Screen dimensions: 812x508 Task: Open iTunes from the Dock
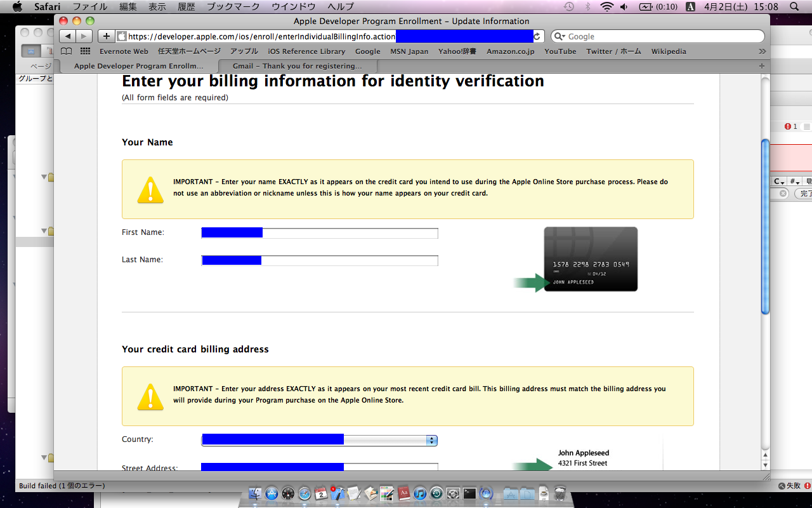420,493
